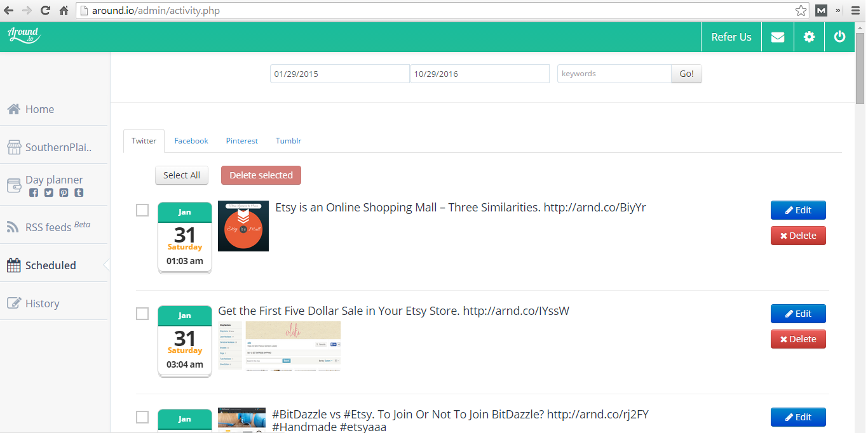868x433 pixels.
Task: Click the Etsy Mall orange thumbnail
Action: [243, 226]
